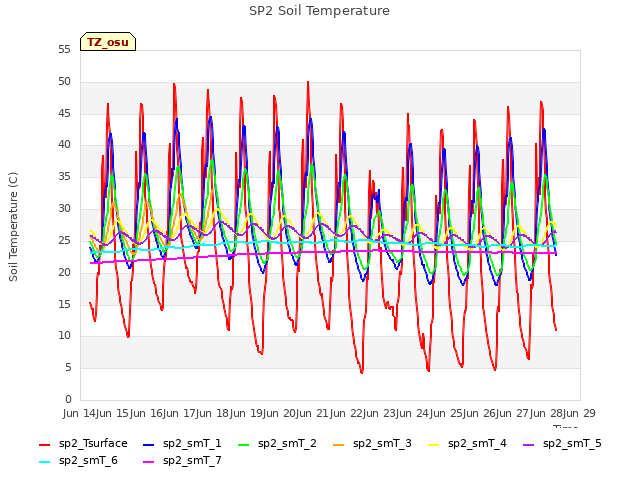Click the Jun 21 x-axis tick label
This screenshot has height=480, width=640.
314,413
